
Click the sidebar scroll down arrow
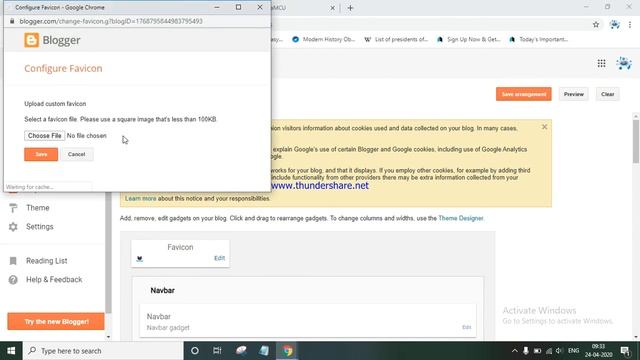point(108,337)
